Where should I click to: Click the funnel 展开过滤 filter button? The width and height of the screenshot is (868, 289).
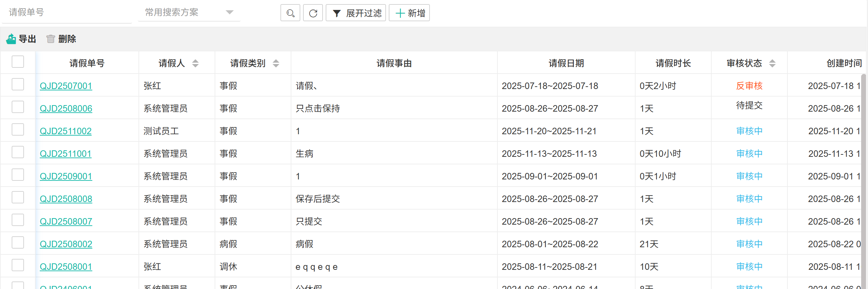[355, 13]
